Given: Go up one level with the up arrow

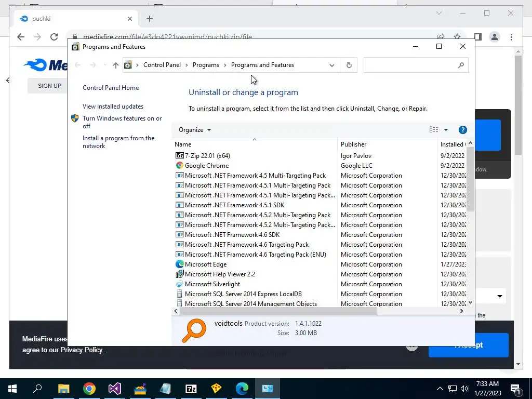Looking at the screenshot, I should (116, 65).
